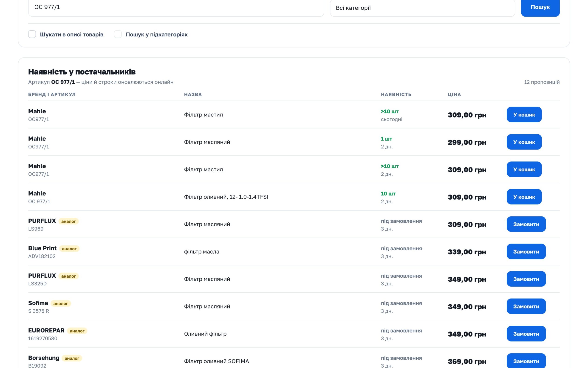
Task: Click the 'БРЕНД І АРТИКУЛ' column header
Action: (x=52, y=95)
